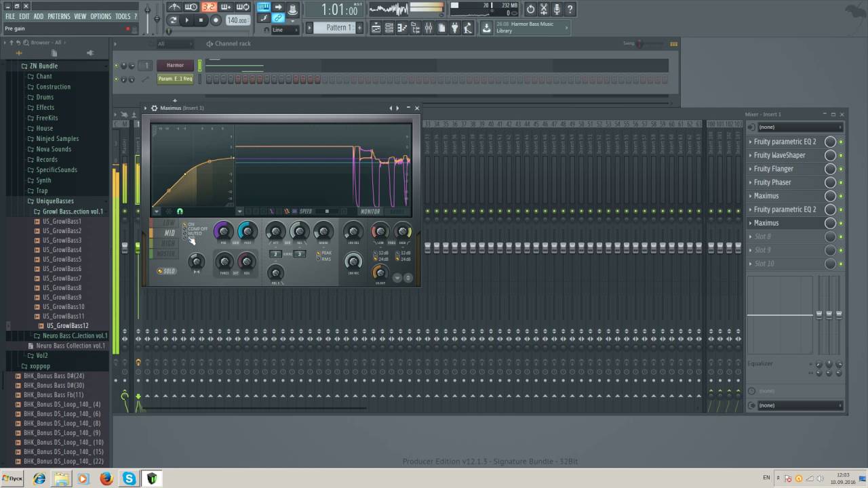Select the next preset arrow in Maximus
This screenshot has width=868, height=488.
coord(397,108)
